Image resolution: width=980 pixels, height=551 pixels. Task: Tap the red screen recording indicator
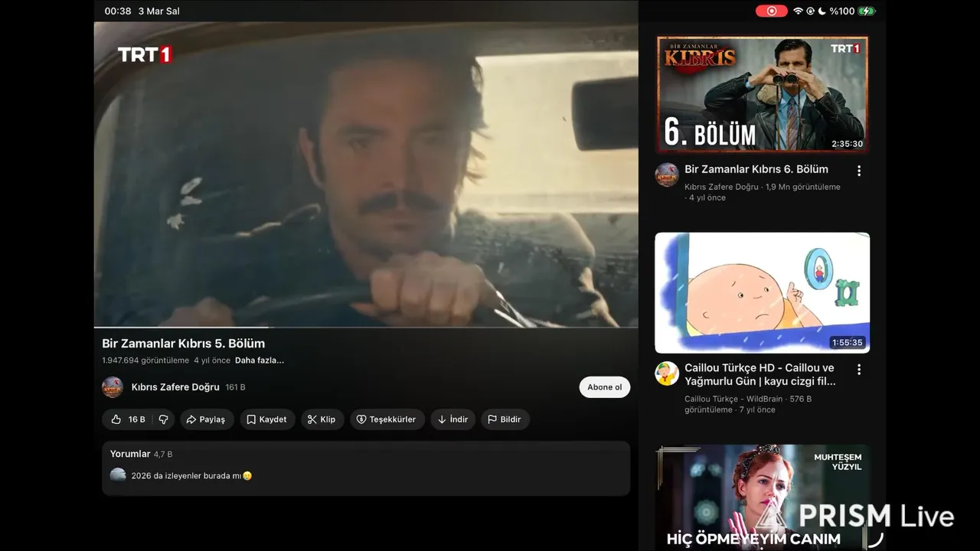pos(772,11)
